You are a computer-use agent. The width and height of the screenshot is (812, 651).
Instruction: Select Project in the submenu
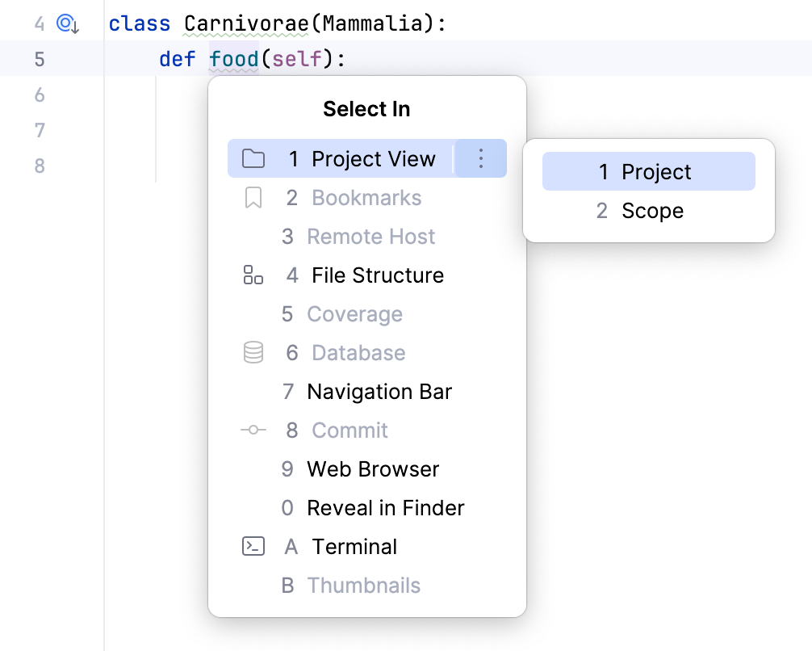click(x=655, y=172)
